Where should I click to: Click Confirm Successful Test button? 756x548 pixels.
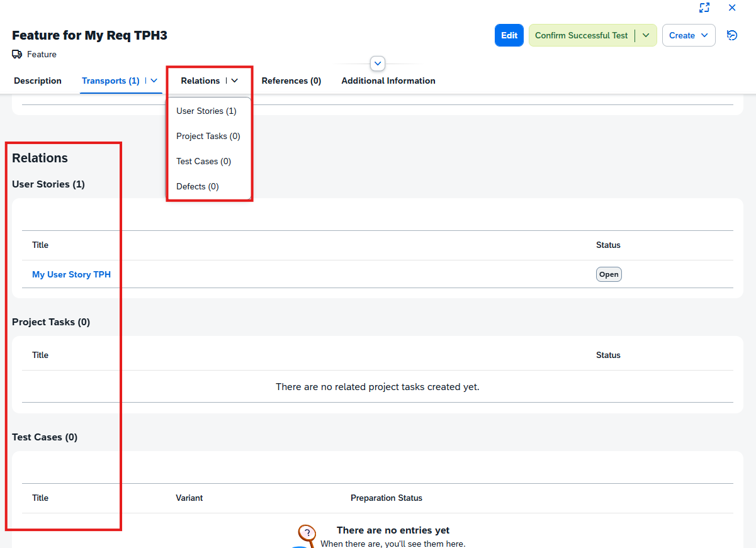[582, 35]
